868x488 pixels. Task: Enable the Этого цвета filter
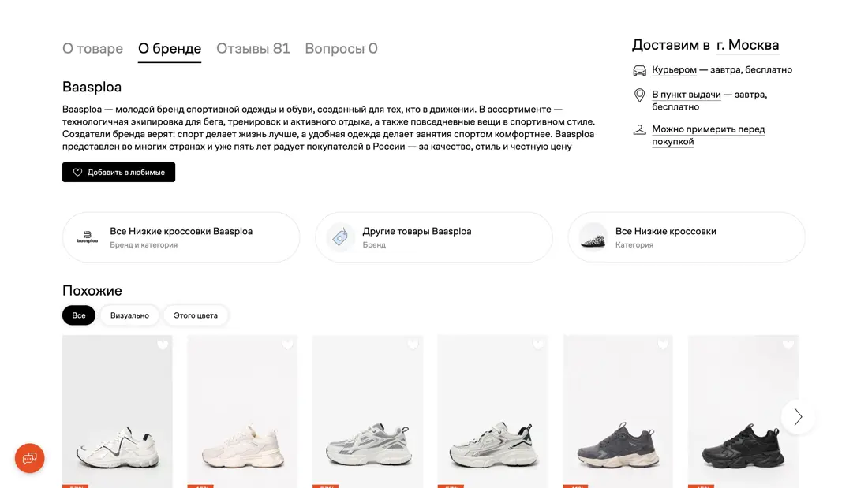tap(196, 315)
